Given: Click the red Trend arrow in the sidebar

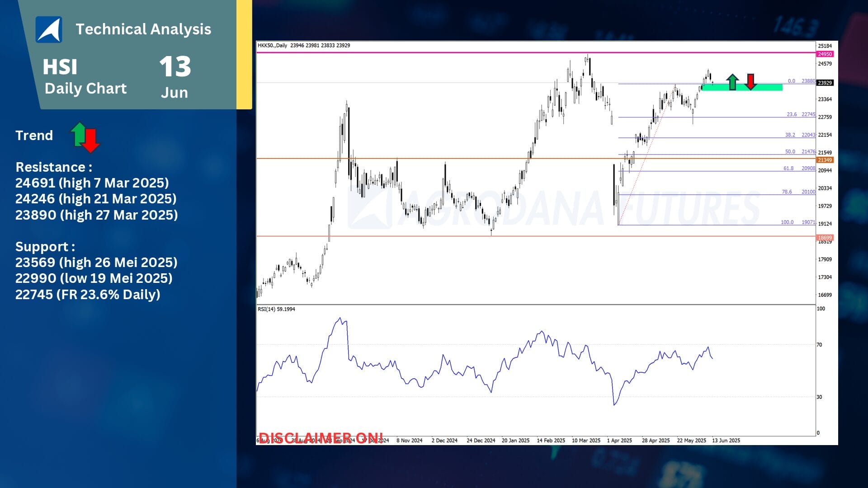Looking at the screenshot, I should pos(91,140).
